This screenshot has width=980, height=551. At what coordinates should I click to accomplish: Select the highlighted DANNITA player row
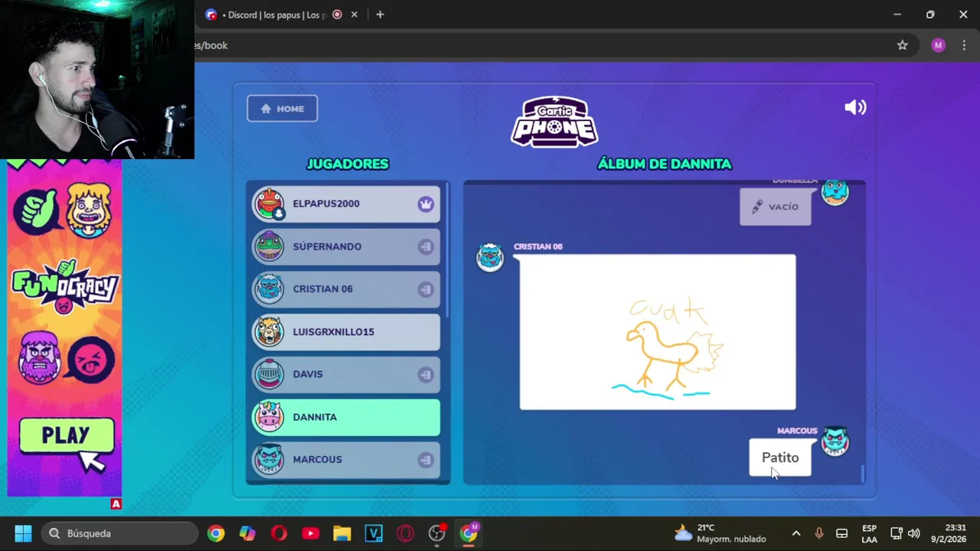click(346, 417)
